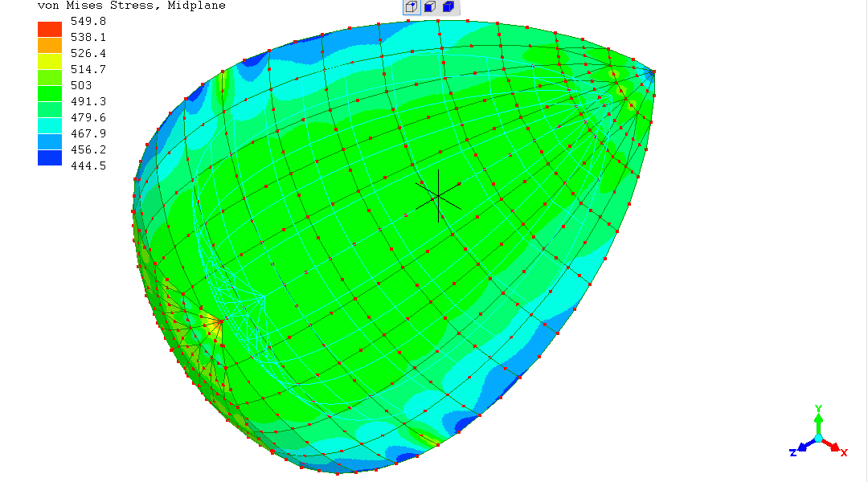Click the yellow legend swatch at 526.4
The height and width of the screenshot is (482, 868).
[x=50, y=61]
